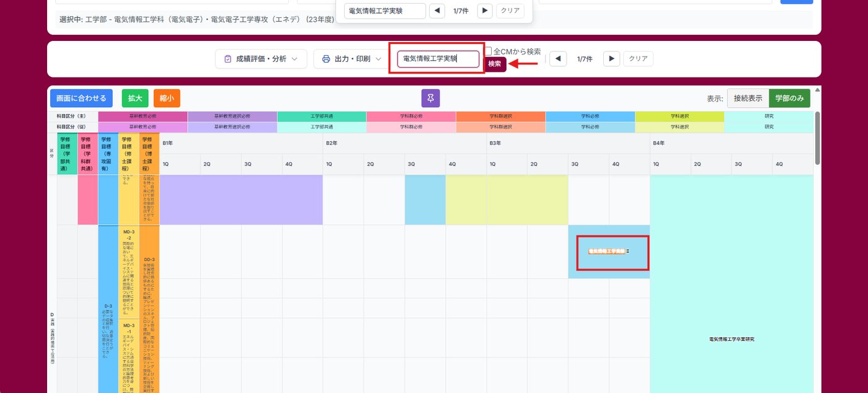Click the B3年 column header
Viewport: 868px width, 393px height.
pyautogui.click(x=569, y=143)
